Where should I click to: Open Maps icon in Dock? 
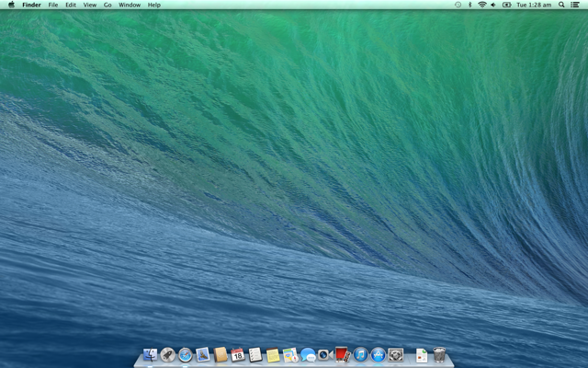click(290, 354)
